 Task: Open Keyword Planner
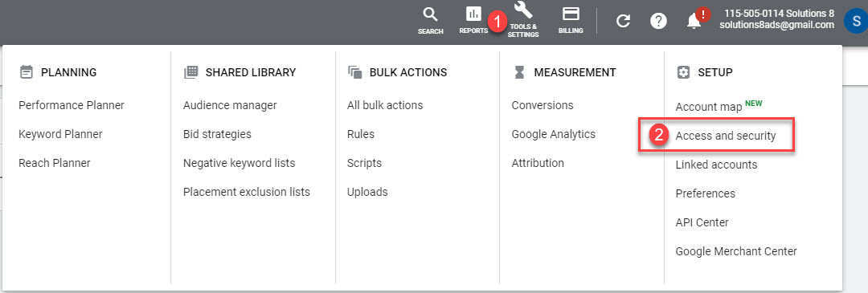(x=60, y=134)
